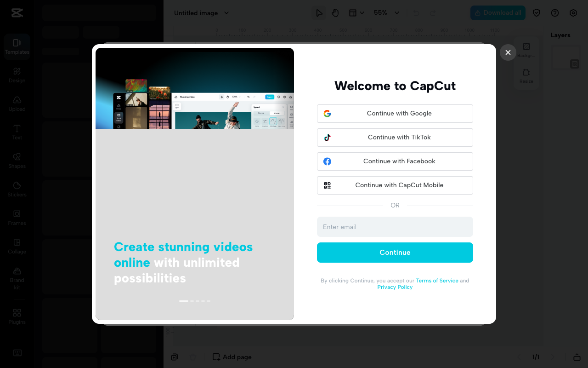Image resolution: width=588 pixels, height=368 pixels.
Task: Open the Frames sidebar panel
Action: tap(17, 218)
